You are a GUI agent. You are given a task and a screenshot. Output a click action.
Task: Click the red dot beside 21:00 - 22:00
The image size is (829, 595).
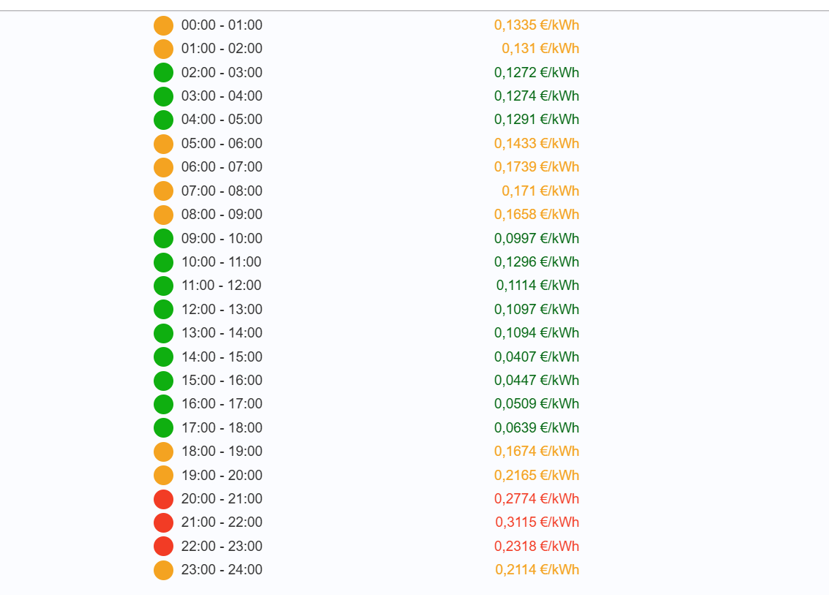(163, 523)
